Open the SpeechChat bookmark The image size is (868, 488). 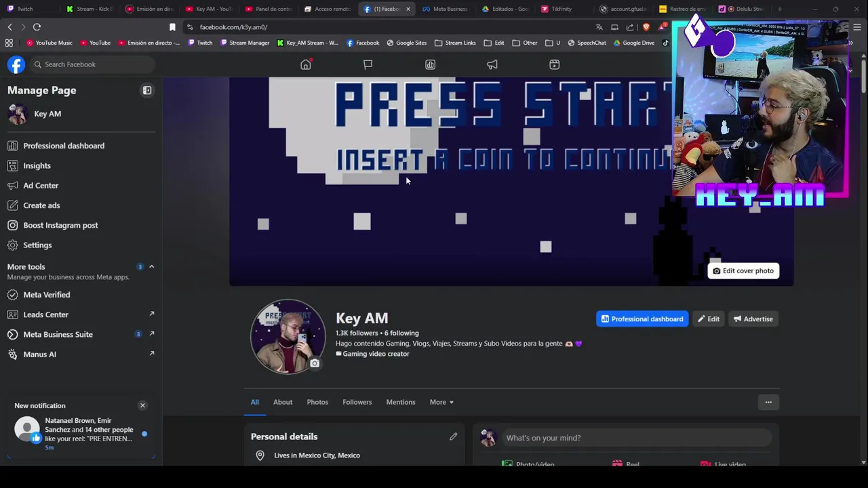pyautogui.click(x=587, y=43)
